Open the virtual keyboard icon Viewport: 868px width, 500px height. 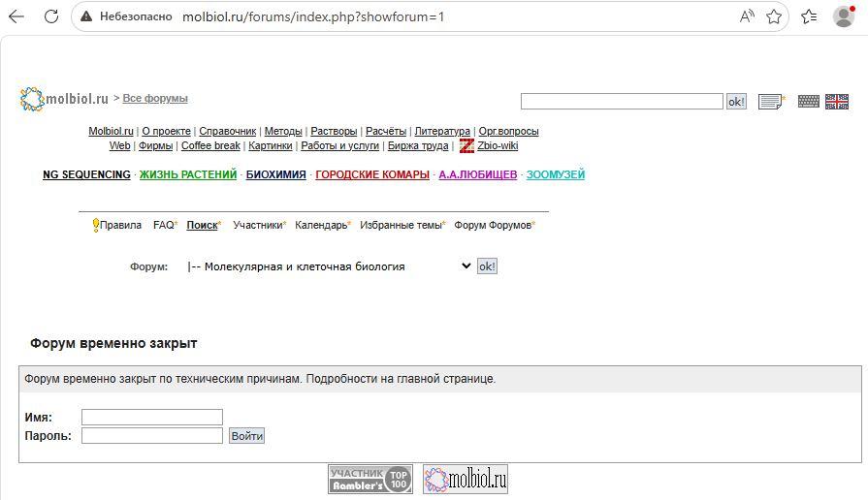click(808, 102)
